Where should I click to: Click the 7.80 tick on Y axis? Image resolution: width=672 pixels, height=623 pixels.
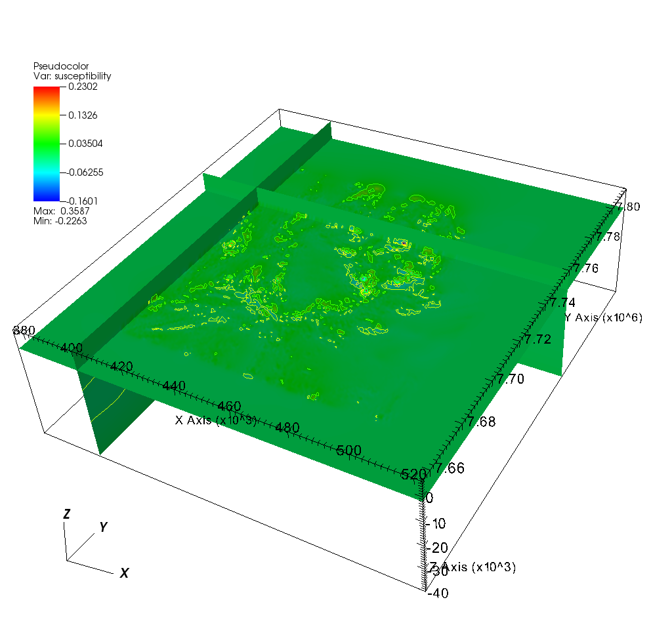tap(627, 207)
